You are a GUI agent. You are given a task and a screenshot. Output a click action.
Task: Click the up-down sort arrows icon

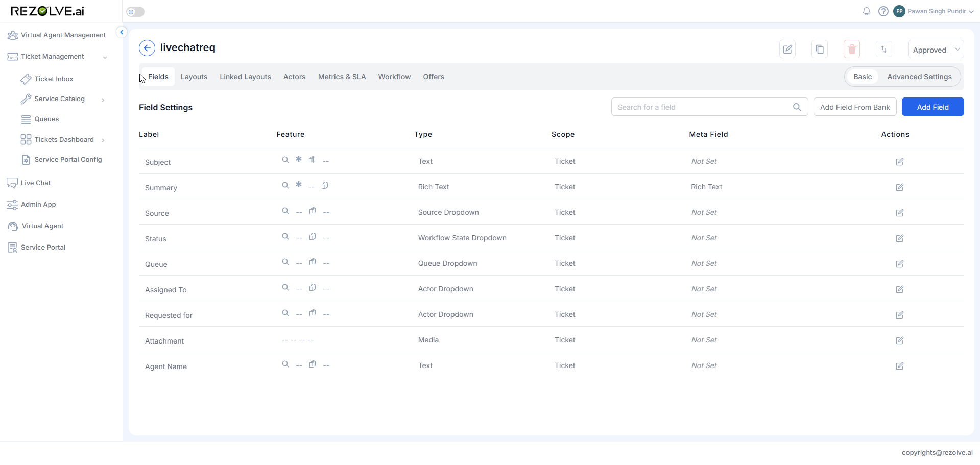point(884,50)
